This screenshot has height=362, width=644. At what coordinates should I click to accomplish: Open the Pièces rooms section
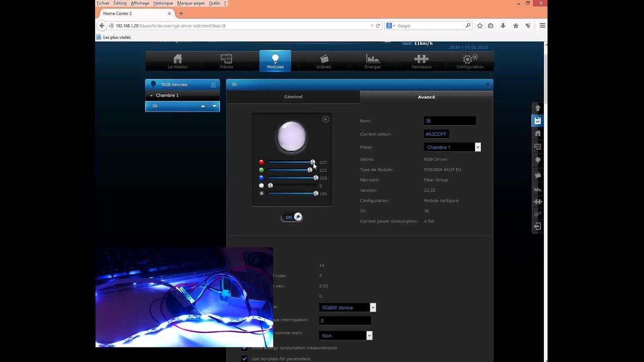click(226, 61)
